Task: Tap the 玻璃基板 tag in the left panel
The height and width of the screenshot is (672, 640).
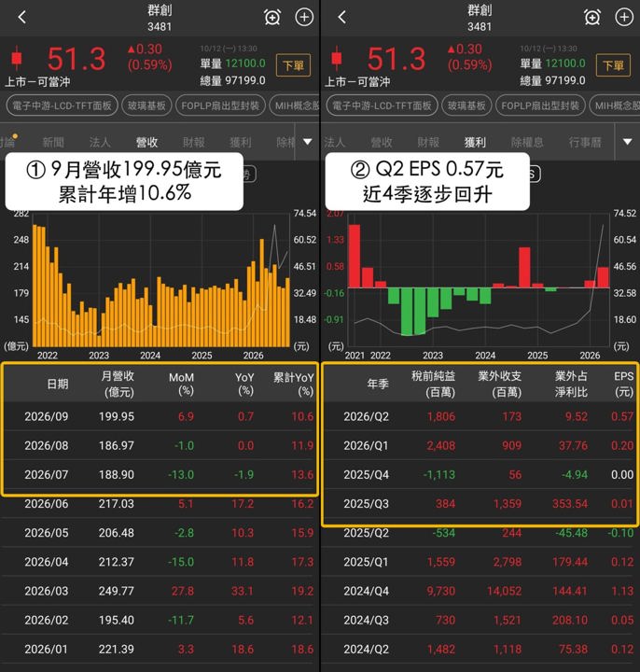Action: tap(146, 105)
